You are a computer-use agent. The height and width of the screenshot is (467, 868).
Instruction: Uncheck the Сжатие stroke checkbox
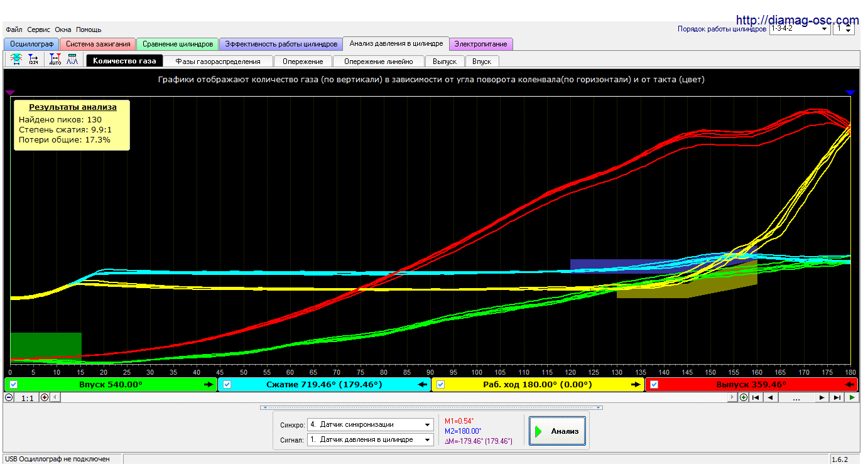coord(227,385)
